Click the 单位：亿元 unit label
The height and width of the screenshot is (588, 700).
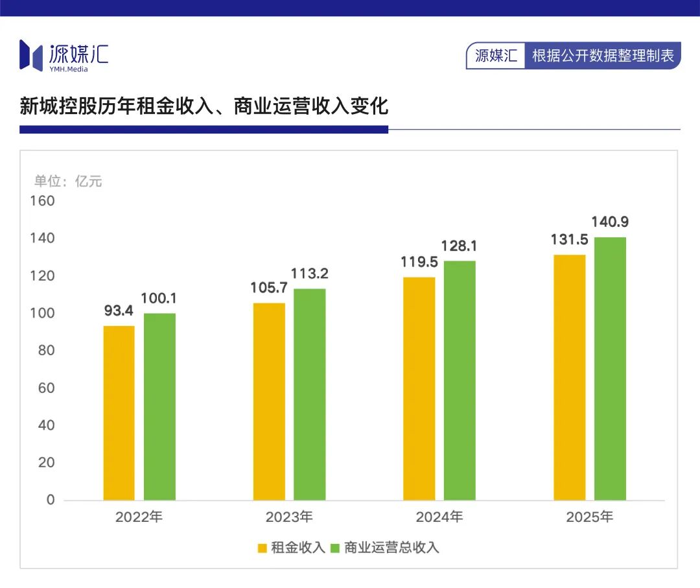tap(69, 182)
